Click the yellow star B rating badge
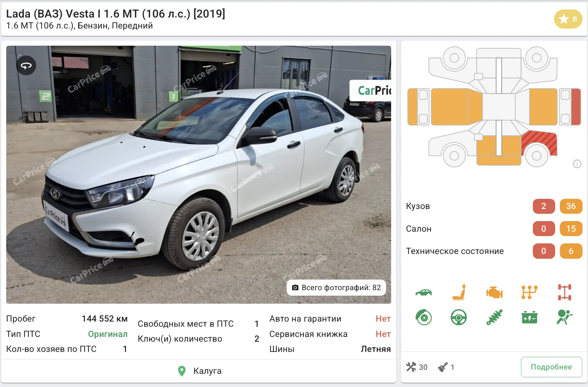 pyautogui.click(x=568, y=19)
